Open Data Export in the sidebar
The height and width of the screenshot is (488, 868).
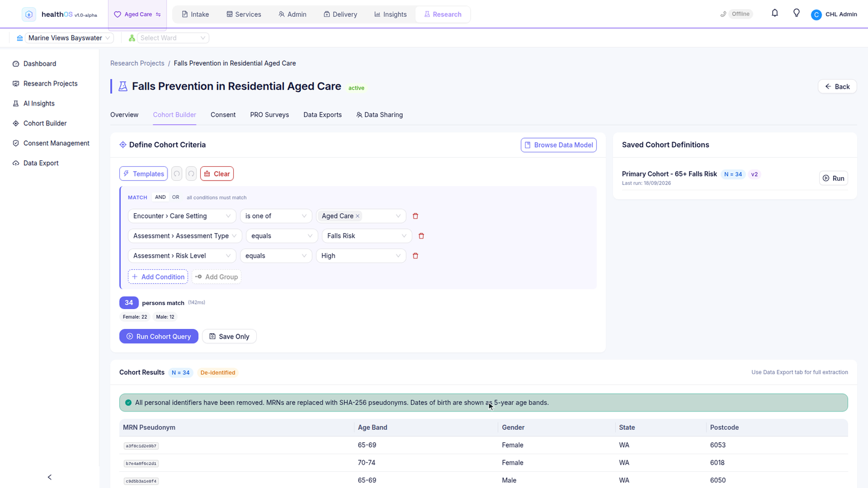click(41, 163)
